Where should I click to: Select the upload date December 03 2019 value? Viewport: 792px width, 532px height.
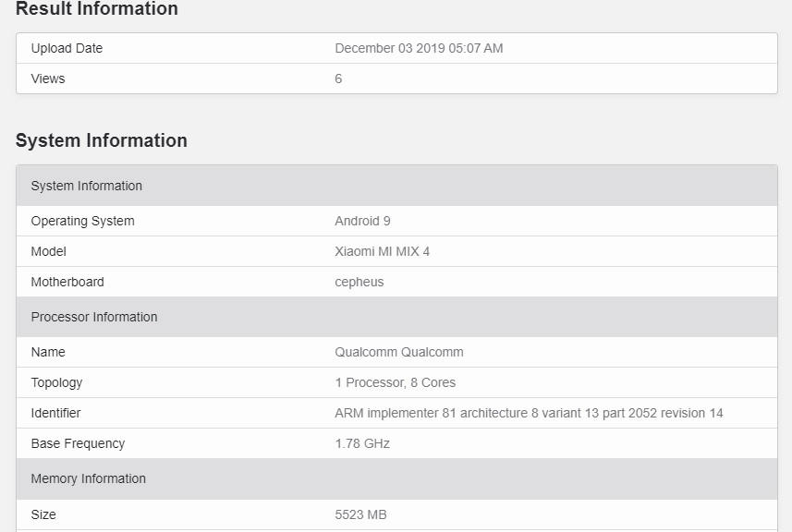tap(419, 48)
